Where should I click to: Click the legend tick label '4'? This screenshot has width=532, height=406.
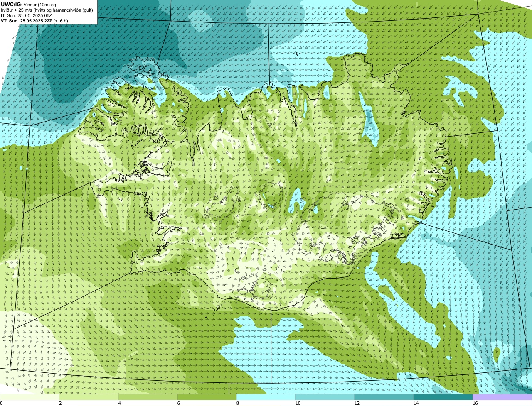(119, 403)
